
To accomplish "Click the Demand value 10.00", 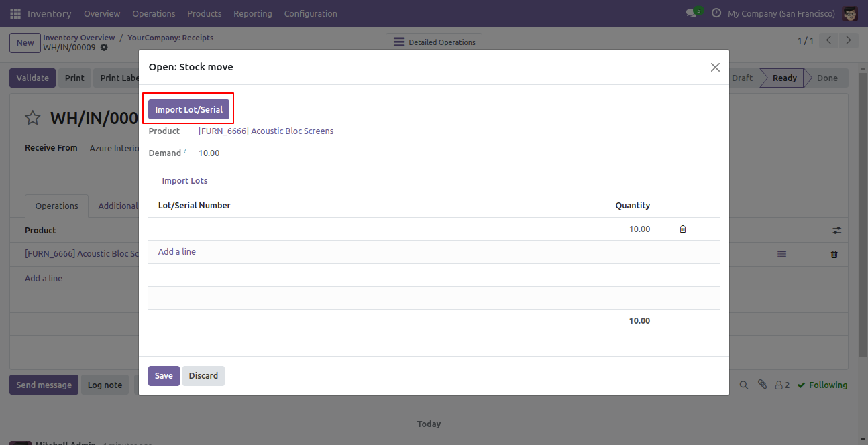I will (209, 153).
